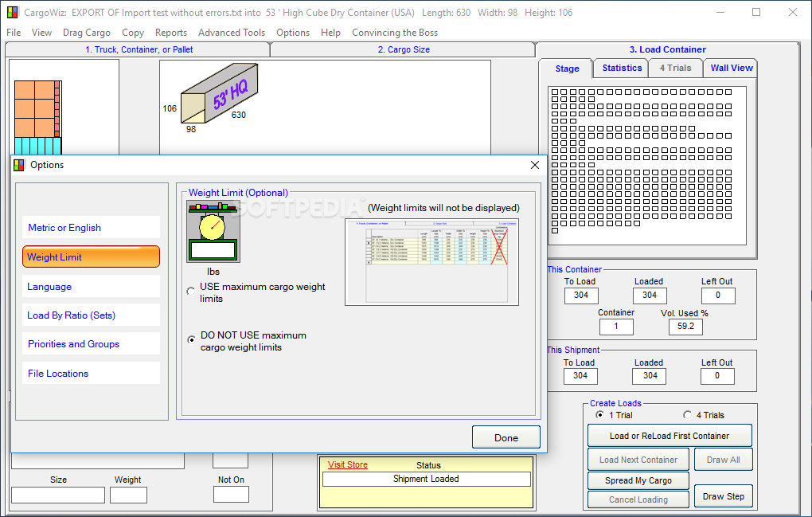The width and height of the screenshot is (812, 517).
Task: Click This Container To Load field
Action: point(581,296)
